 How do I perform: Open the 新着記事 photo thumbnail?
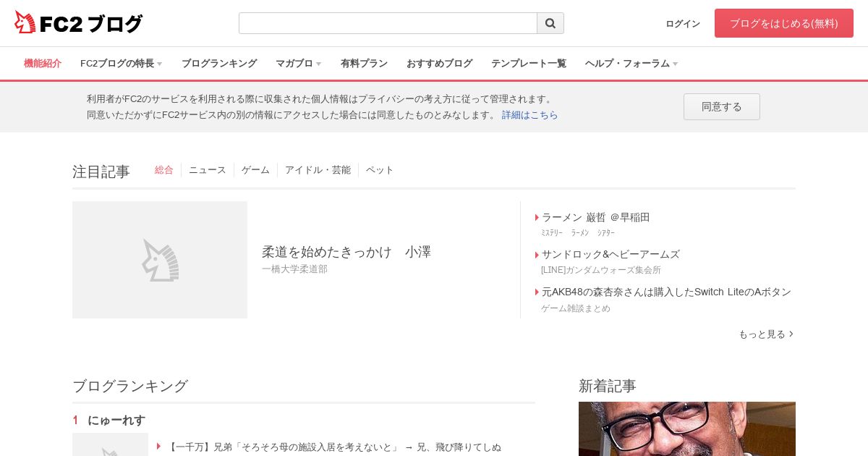click(687, 428)
